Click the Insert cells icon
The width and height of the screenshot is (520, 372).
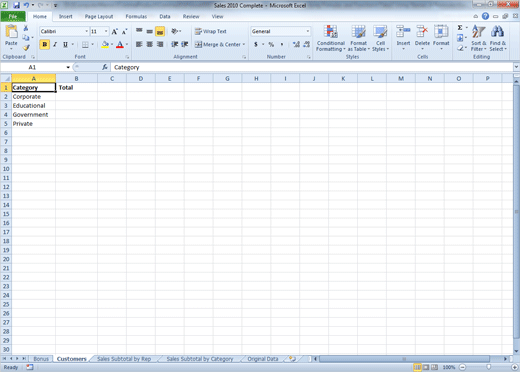tap(403, 32)
